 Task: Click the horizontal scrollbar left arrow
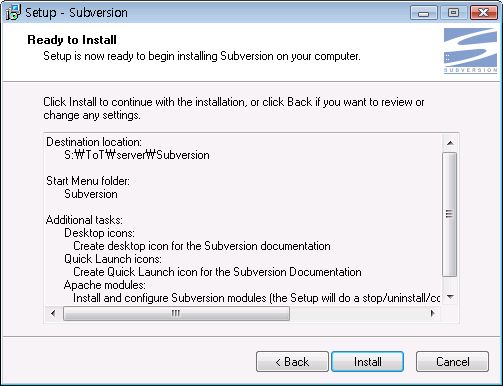(53, 313)
